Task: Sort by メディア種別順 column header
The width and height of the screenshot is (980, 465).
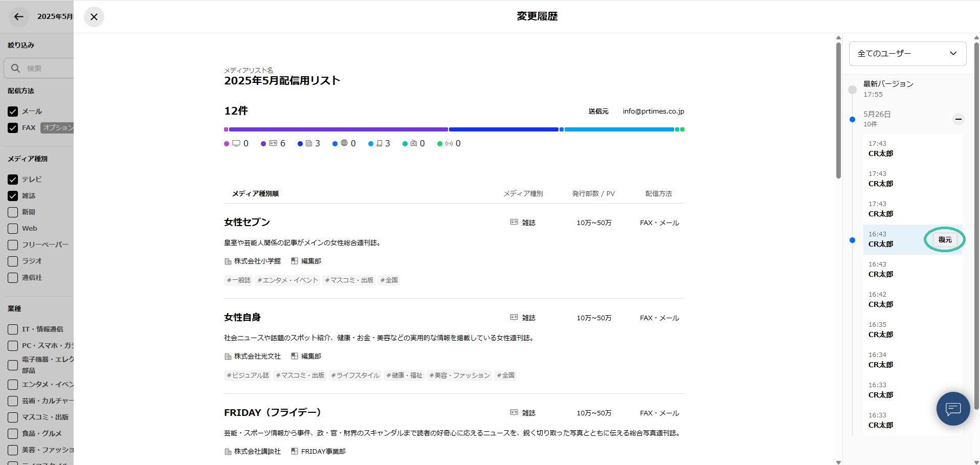Action: point(255,193)
